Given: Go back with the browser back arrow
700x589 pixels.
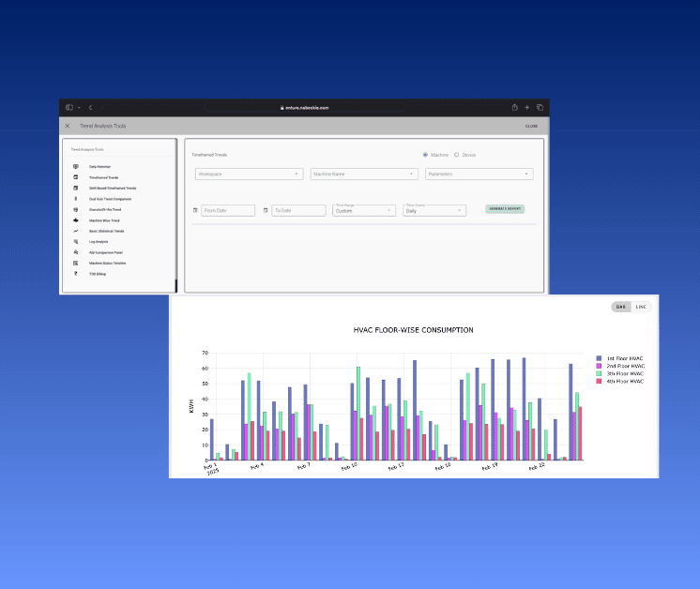Looking at the screenshot, I should point(91,108).
